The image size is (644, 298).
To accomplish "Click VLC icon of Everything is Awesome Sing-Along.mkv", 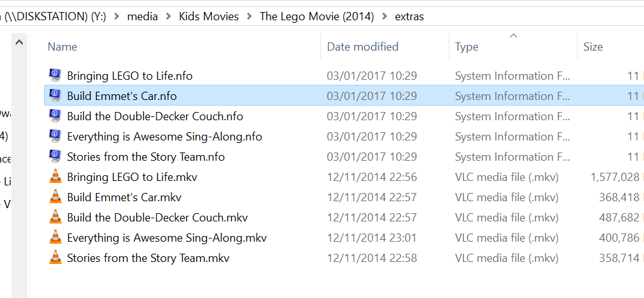I will click(x=56, y=238).
